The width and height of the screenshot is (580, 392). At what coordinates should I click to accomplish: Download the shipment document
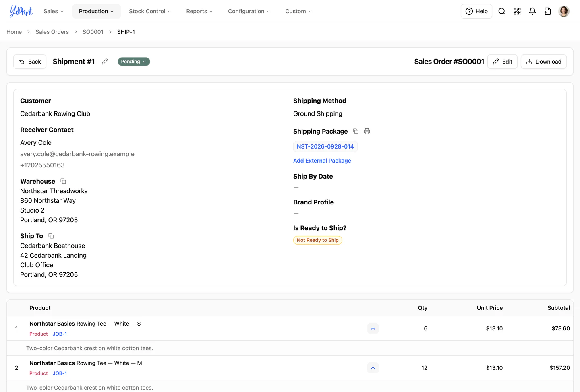[544, 62]
